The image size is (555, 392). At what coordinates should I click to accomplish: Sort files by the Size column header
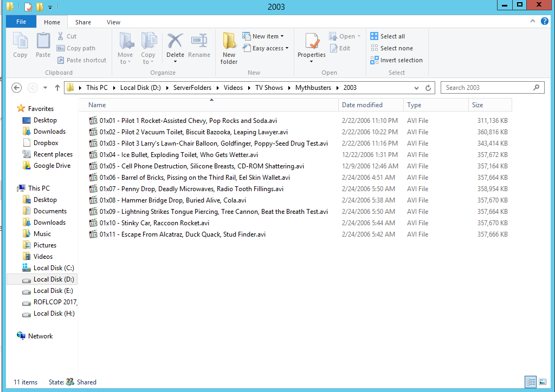(x=477, y=105)
